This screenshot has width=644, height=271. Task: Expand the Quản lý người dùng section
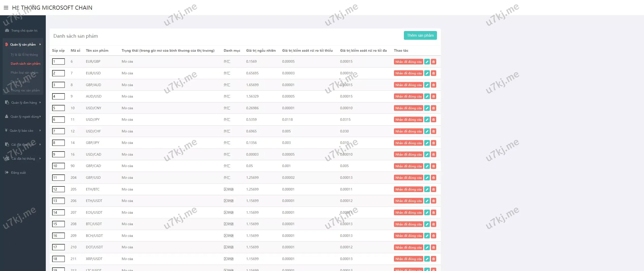23,116
